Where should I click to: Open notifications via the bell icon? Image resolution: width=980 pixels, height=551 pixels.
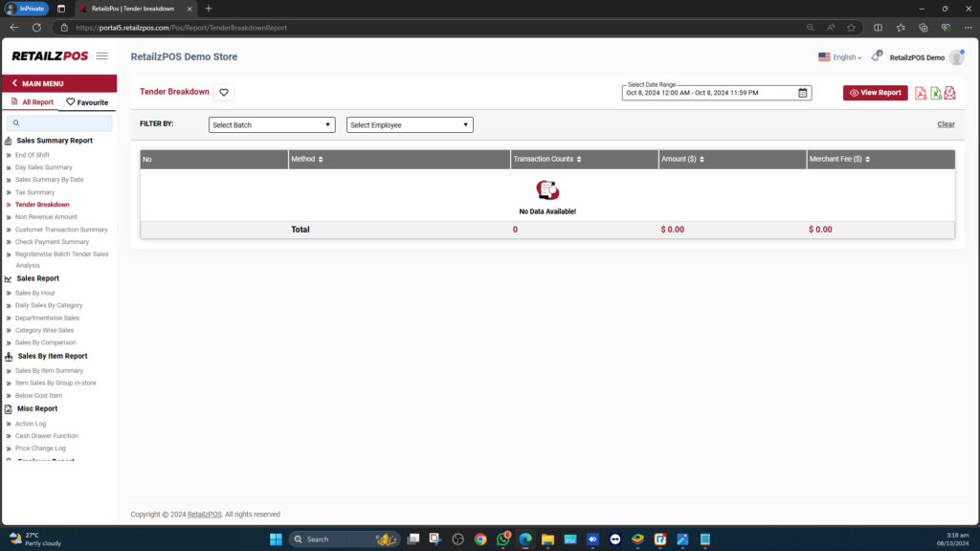point(876,56)
